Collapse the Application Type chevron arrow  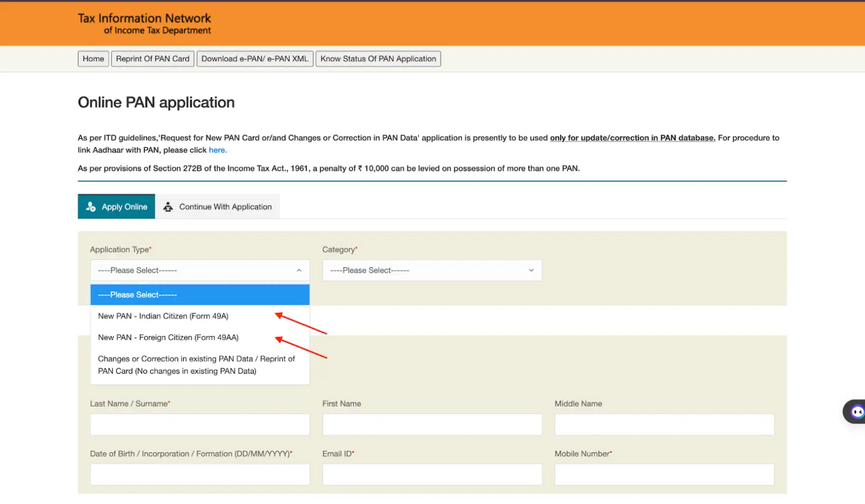299,270
